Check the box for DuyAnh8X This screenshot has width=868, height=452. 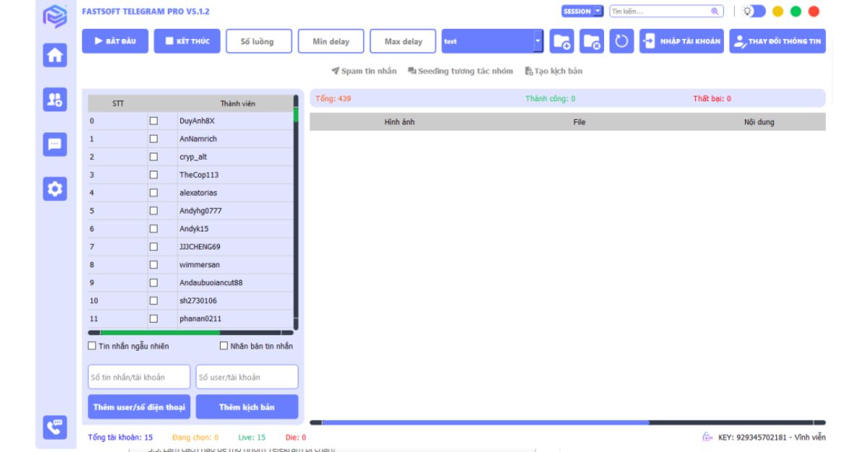[x=153, y=121]
